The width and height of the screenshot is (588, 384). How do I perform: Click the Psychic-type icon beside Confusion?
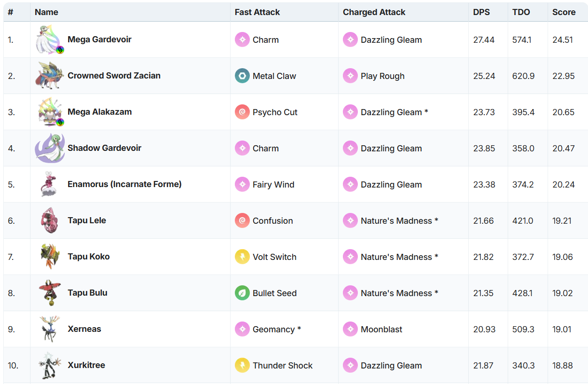coord(242,221)
